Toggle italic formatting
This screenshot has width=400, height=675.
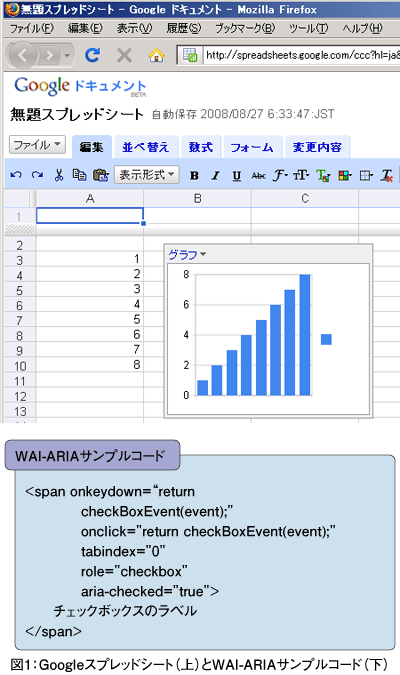tap(215, 176)
